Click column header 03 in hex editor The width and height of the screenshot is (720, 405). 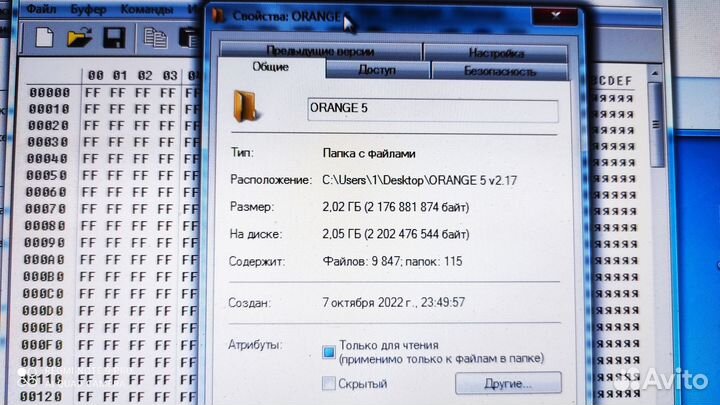pos(170,75)
